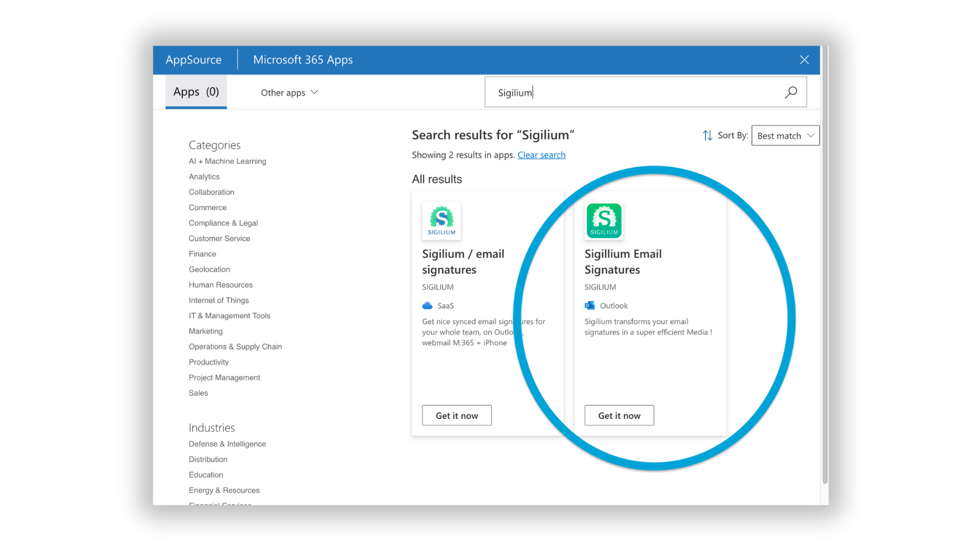Click the search magnifier icon
The height and width of the screenshot is (551, 980).
pyautogui.click(x=791, y=92)
